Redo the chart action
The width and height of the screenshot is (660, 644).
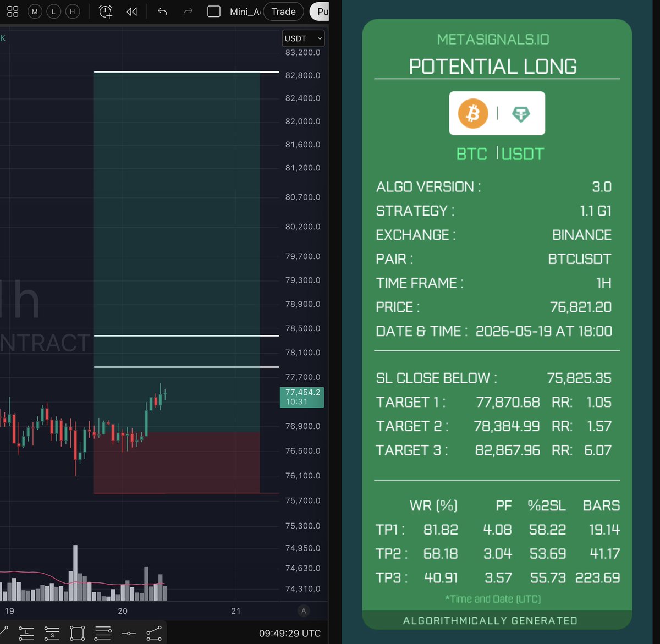pos(188,12)
